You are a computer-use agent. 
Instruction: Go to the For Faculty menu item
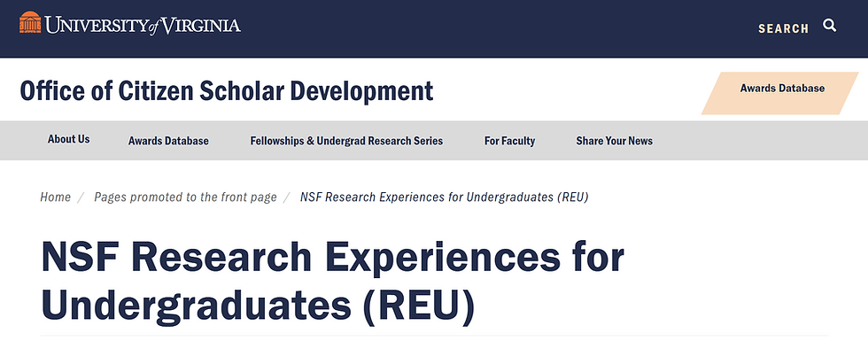point(510,141)
